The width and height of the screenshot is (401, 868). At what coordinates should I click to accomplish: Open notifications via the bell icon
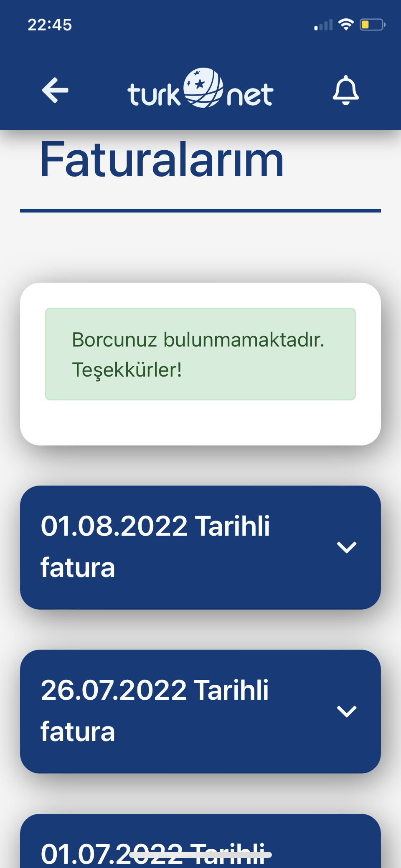point(345,90)
